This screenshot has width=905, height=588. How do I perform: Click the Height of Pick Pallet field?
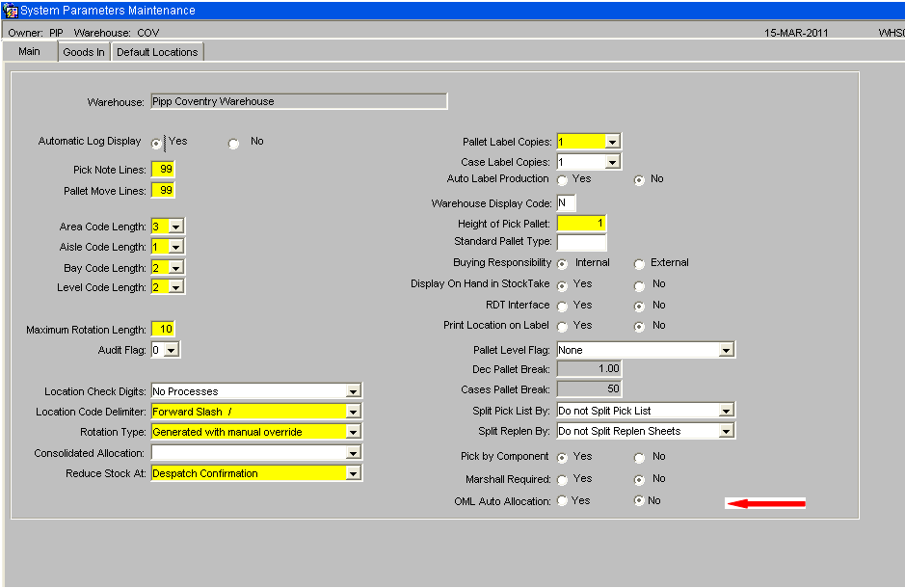coord(582,224)
